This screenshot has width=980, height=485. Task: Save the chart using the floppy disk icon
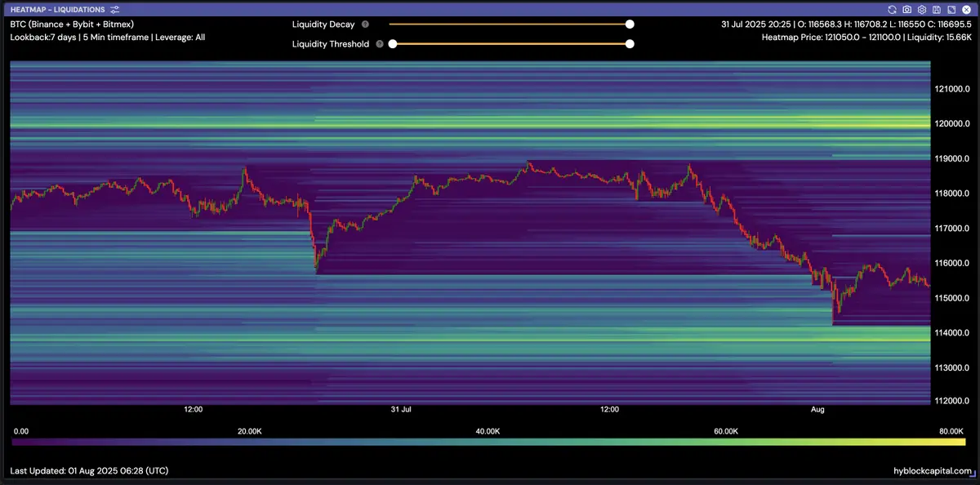tap(935, 9)
